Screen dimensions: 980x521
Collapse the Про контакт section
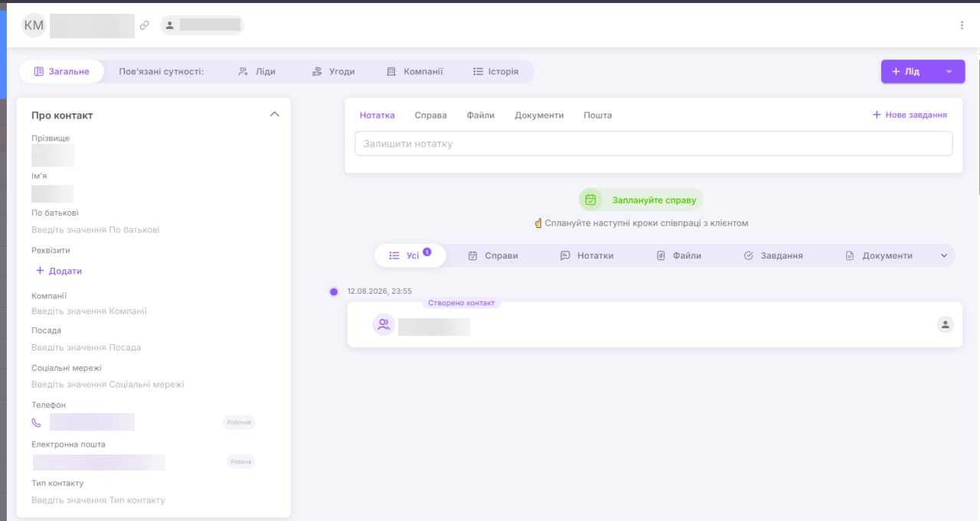(275, 115)
